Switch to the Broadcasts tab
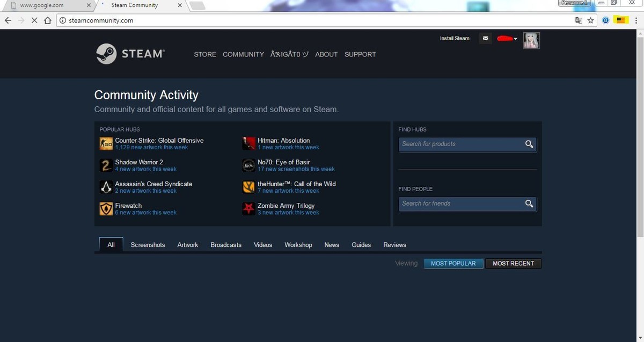Image resolution: width=644 pixels, height=342 pixels. (226, 245)
